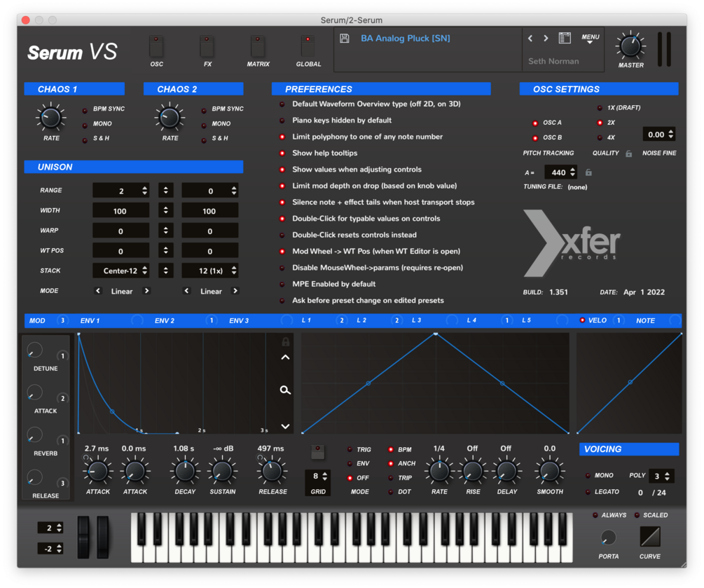
Task: Click the unison Width 100 left field
Action: point(120,211)
